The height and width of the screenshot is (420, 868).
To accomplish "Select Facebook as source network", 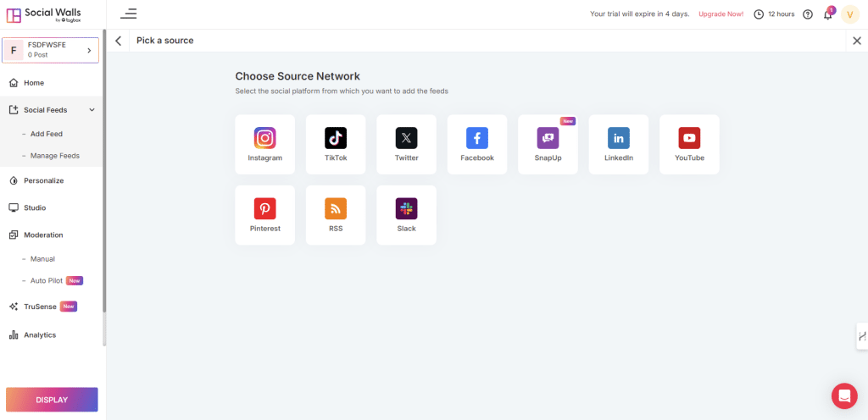I will pos(477,144).
